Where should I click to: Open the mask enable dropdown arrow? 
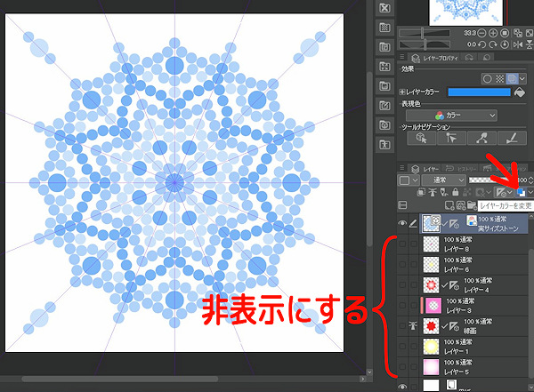tap(489, 193)
